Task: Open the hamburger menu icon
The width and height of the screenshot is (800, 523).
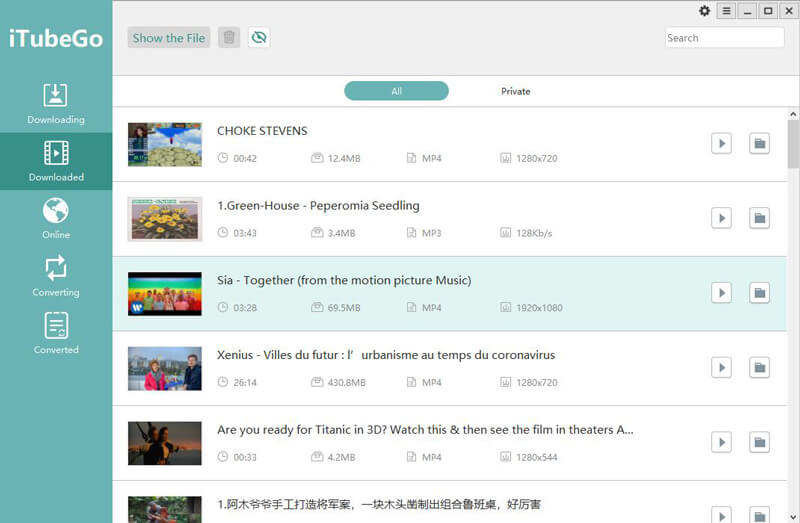Action: pos(726,11)
